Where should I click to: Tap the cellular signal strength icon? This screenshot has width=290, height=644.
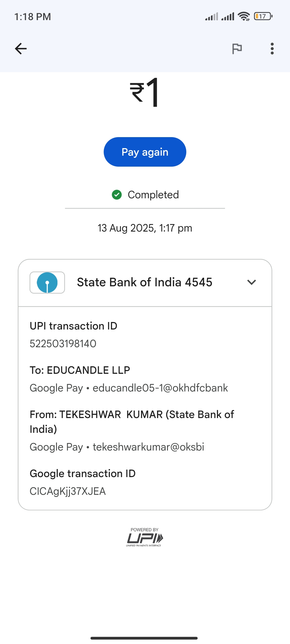[212, 17]
